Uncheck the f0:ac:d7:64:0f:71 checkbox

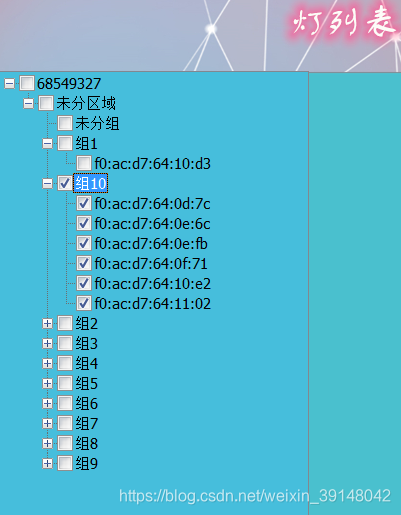(84, 263)
